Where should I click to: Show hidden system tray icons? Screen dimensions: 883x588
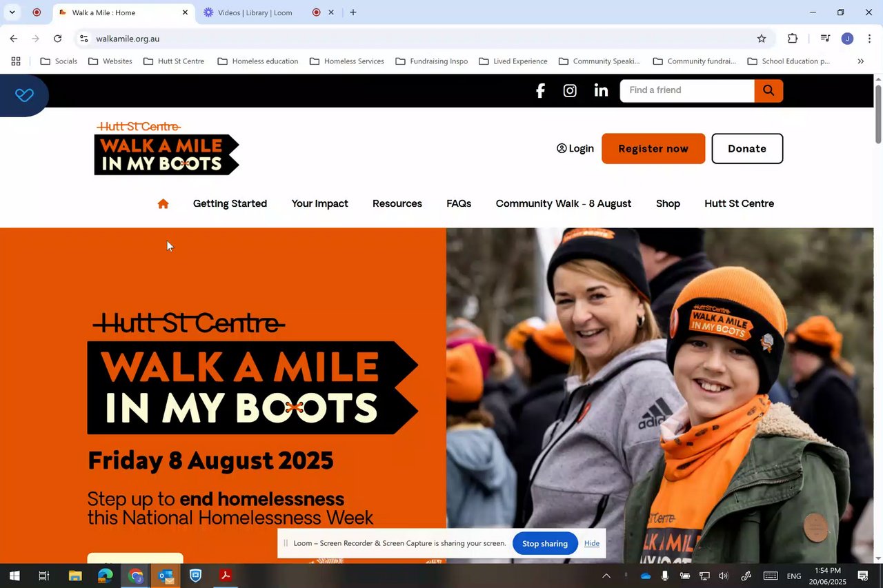click(x=606, y=576)
